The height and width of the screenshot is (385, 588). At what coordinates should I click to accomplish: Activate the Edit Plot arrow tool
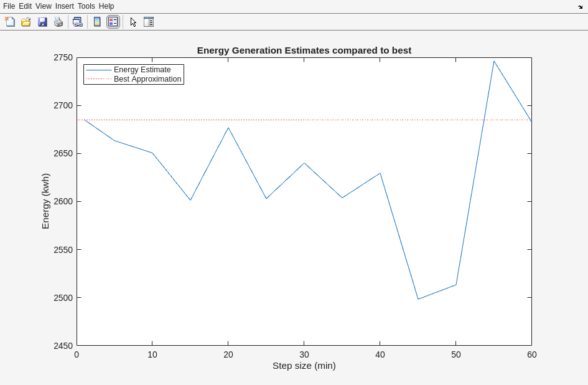133,22
